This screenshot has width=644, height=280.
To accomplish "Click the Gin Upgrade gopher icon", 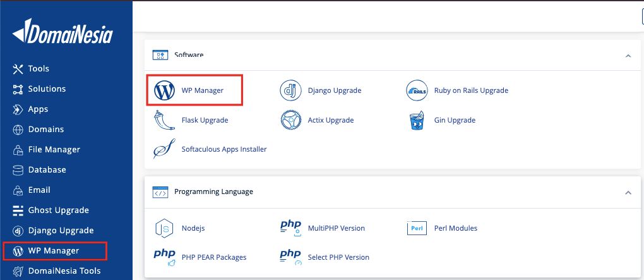I will pyautogui.click(x=417, y=121).
